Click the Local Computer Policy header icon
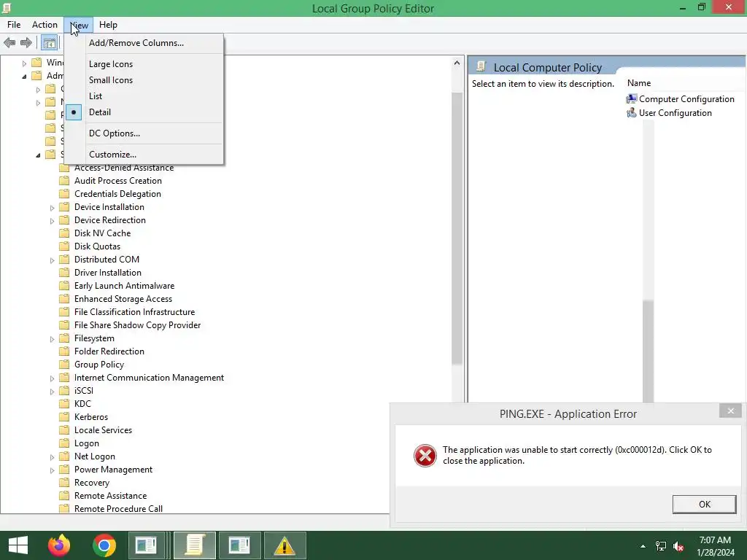Image resolution: width=747 pixels, height=560 pixels. pos(481,66)
